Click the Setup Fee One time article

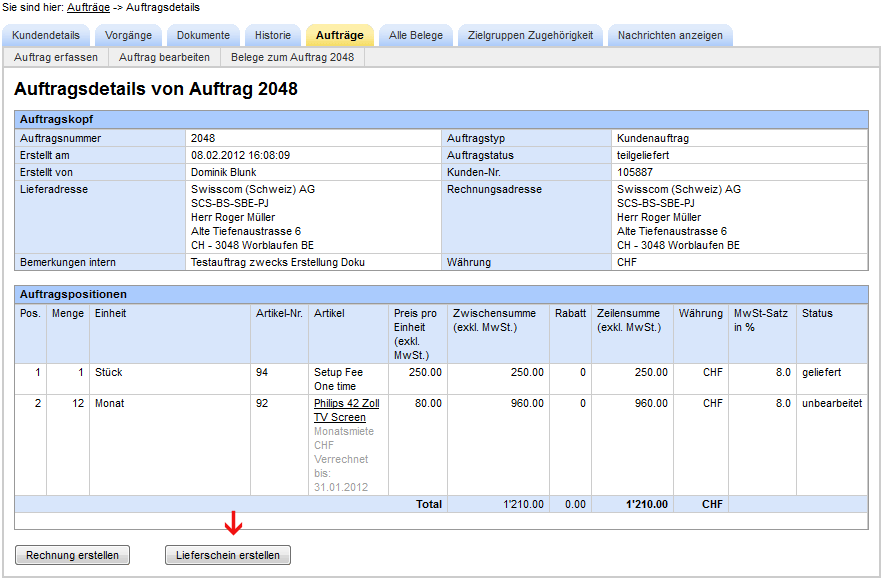point(339,379)
